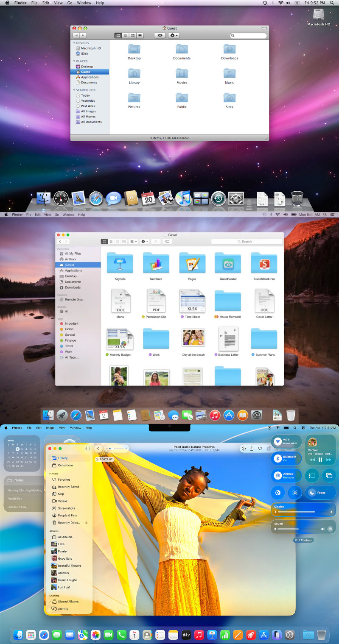Open iChat in the top Snow Leopard dock
The height and width of the screenshot is (644, 339).
pyautogui.click(x=113, y=198)
